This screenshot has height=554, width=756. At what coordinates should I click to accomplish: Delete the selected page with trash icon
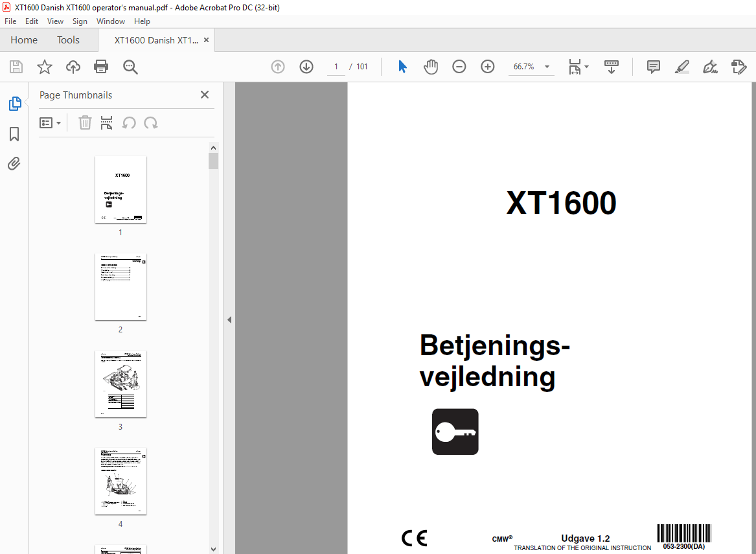click(x=85, y=123)
